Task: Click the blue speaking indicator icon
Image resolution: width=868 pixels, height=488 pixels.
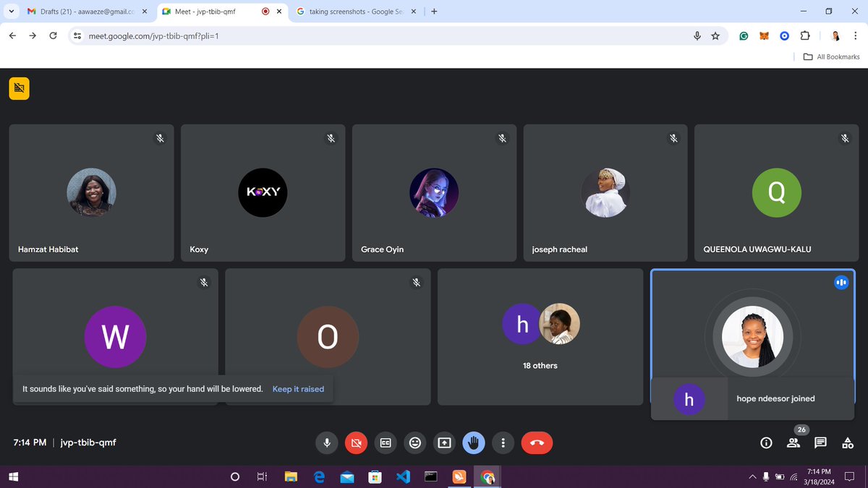Action: point(841,283)
